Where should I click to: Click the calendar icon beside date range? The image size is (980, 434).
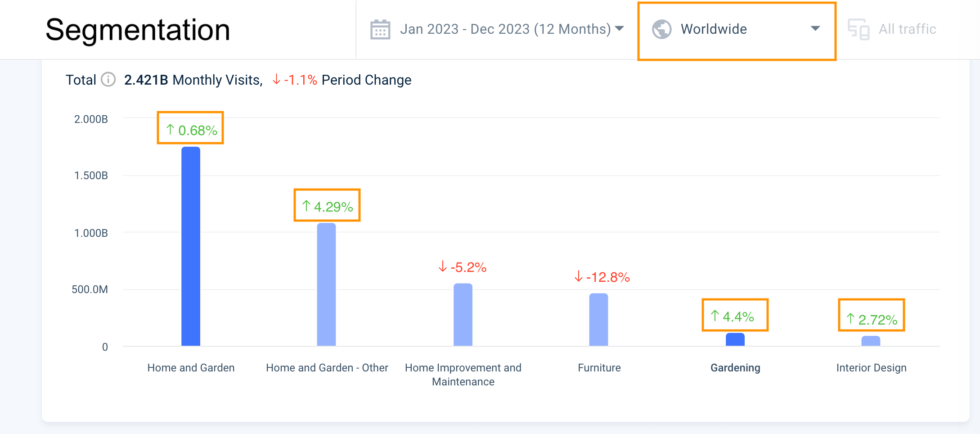point(380,29)
